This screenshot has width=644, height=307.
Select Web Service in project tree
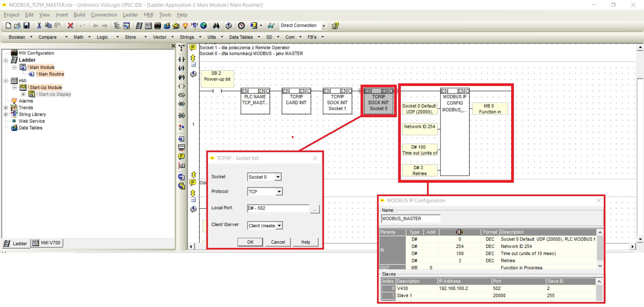[x=32, y=121]
